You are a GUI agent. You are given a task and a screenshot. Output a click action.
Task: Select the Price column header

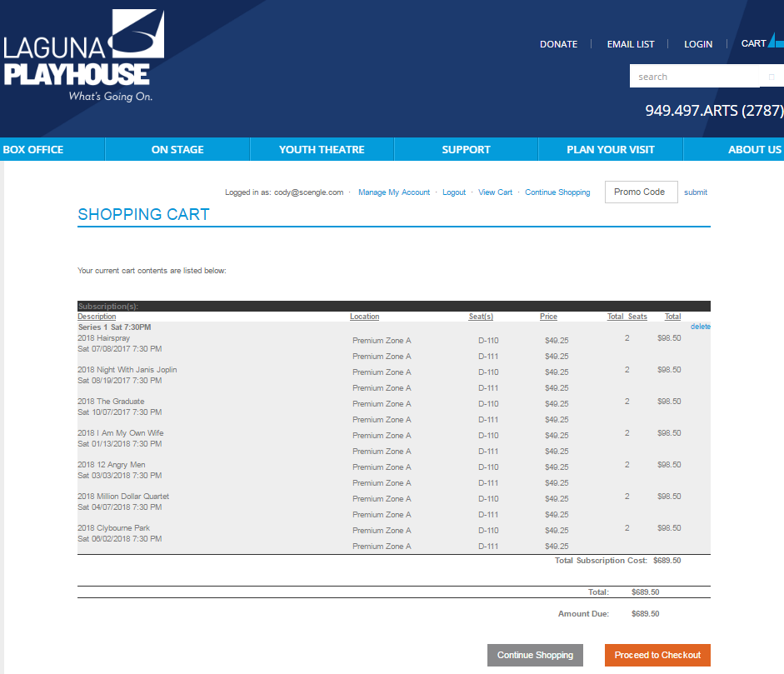coord(548,317)
